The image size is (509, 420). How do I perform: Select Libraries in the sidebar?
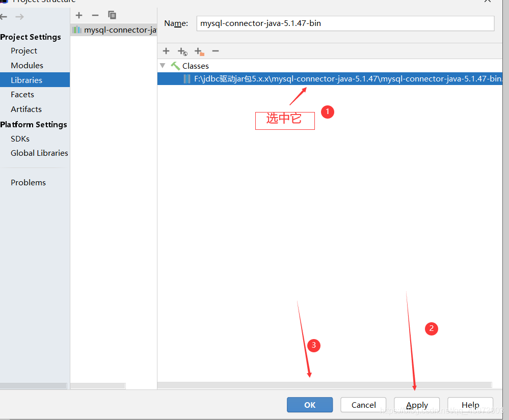(35, 80)
